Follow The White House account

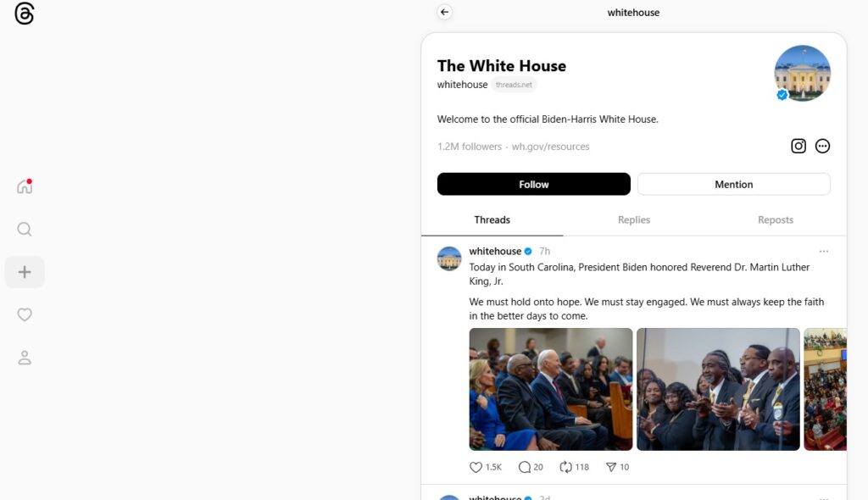[534, 185]
